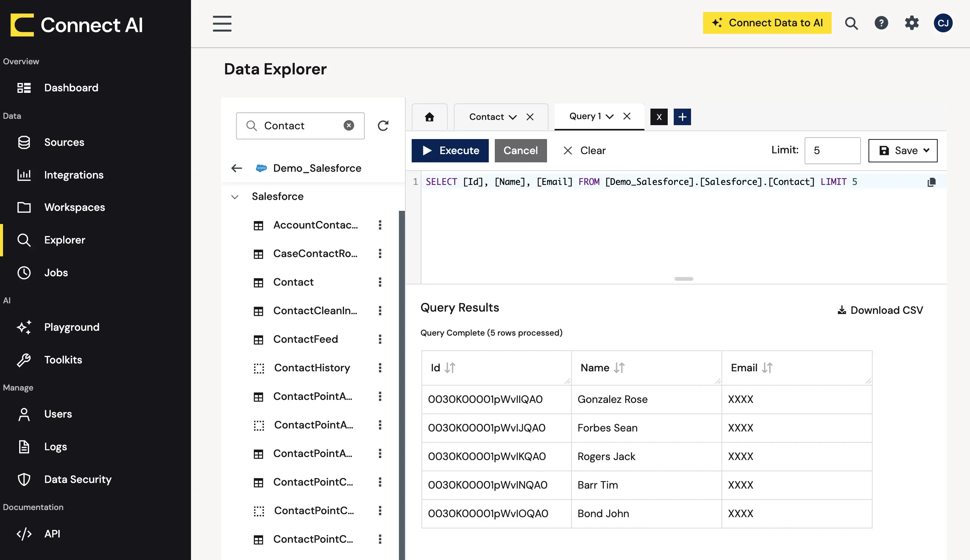970x560 pixels.
Task: Click the editor resize handle bar
Action: 684,279
